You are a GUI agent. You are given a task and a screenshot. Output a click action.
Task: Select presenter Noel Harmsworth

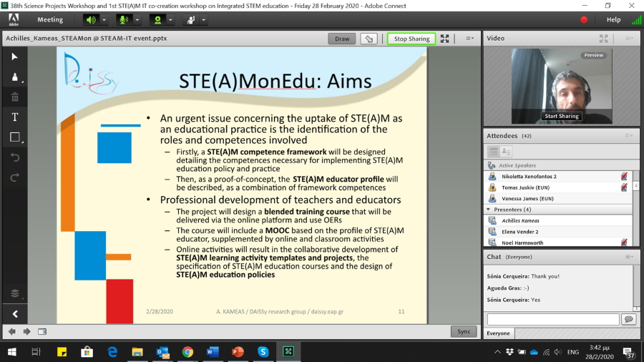tap(559, 242)
